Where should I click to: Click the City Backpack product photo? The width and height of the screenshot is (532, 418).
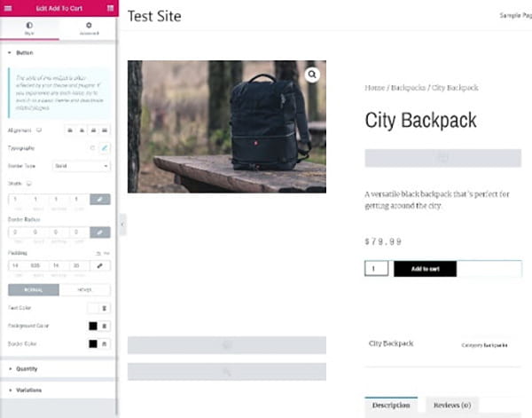227,127
